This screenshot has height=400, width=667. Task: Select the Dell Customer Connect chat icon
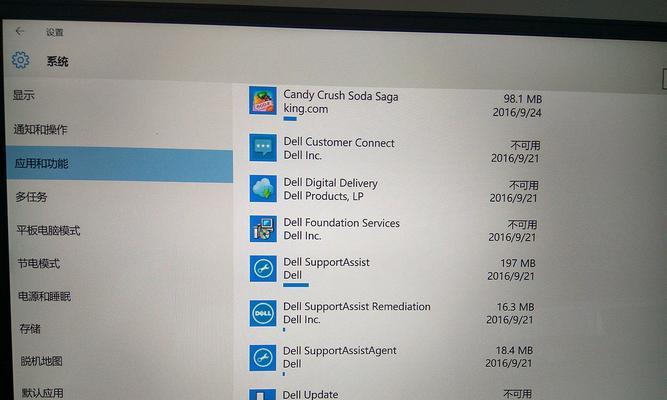[263, 148]
